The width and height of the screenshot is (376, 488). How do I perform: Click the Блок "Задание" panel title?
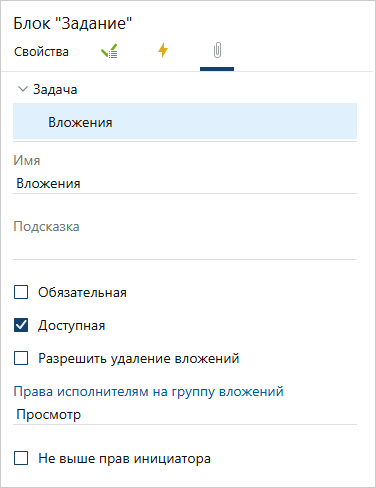tap(73, 23)
